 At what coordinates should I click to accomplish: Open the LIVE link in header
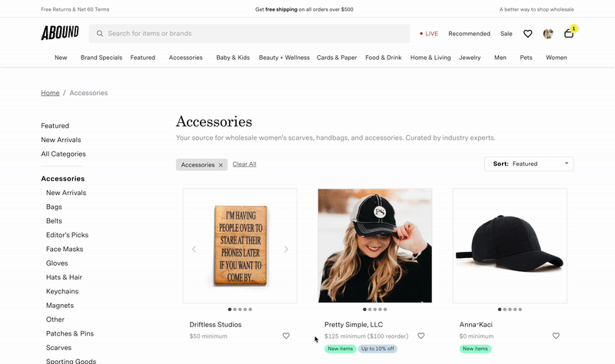(x=429, y=34)
